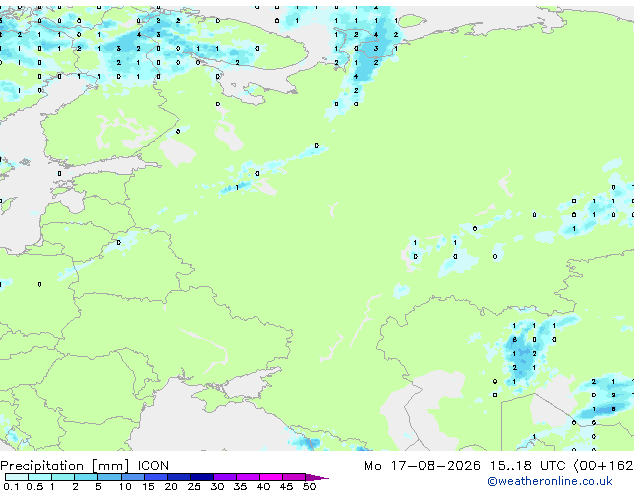Screen dimensions: 634x490
Task: Click the legend value '30'
Action: tap(217, 486)
